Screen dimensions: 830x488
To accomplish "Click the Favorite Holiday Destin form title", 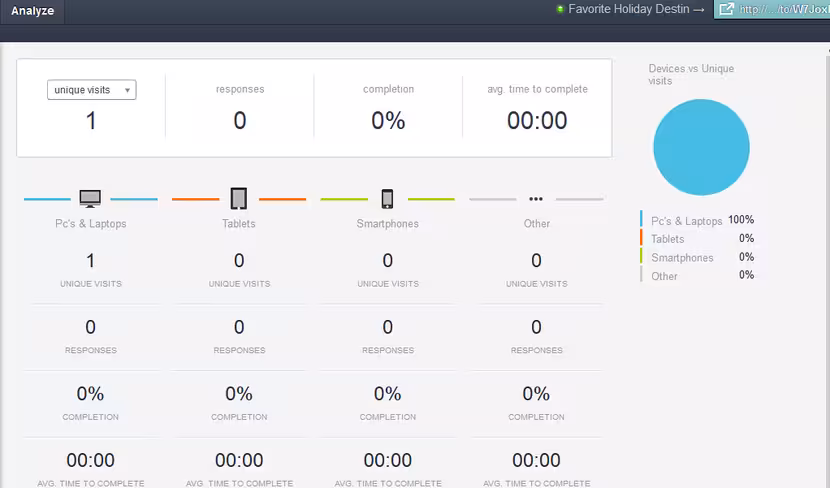I will click(629, 9).
